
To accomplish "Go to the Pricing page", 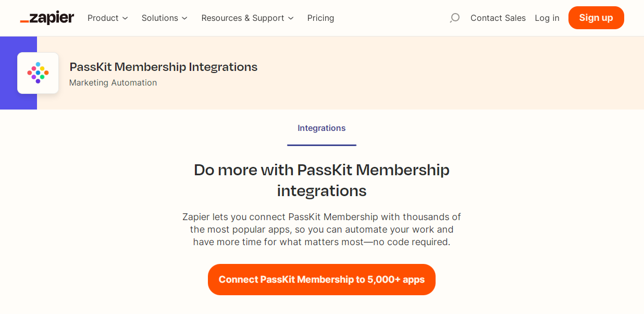I will click(x=320, y=18).
